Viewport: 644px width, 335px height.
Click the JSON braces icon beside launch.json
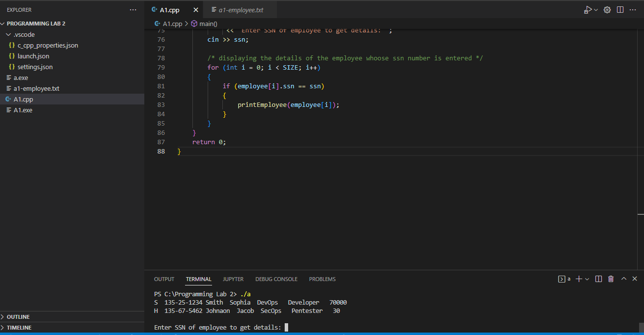click(x=12, y=56)
